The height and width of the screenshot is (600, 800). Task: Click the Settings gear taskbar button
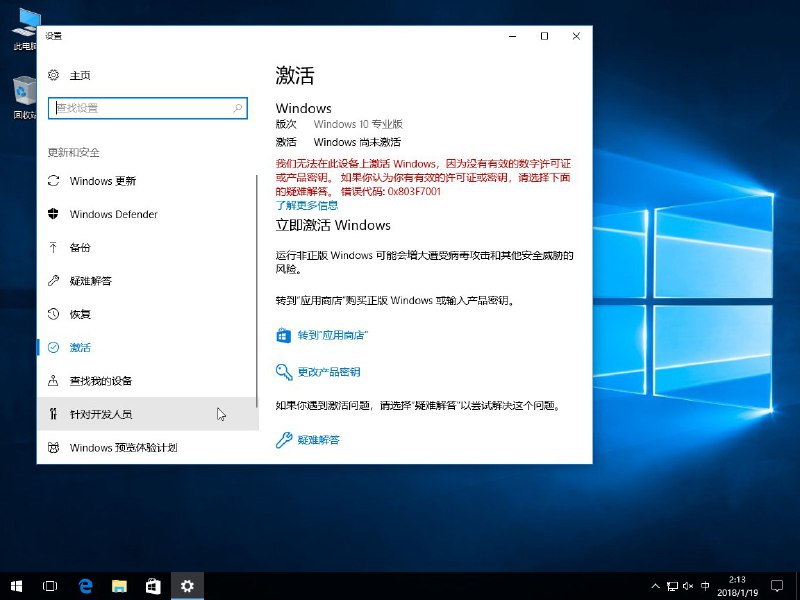point(187,586)
